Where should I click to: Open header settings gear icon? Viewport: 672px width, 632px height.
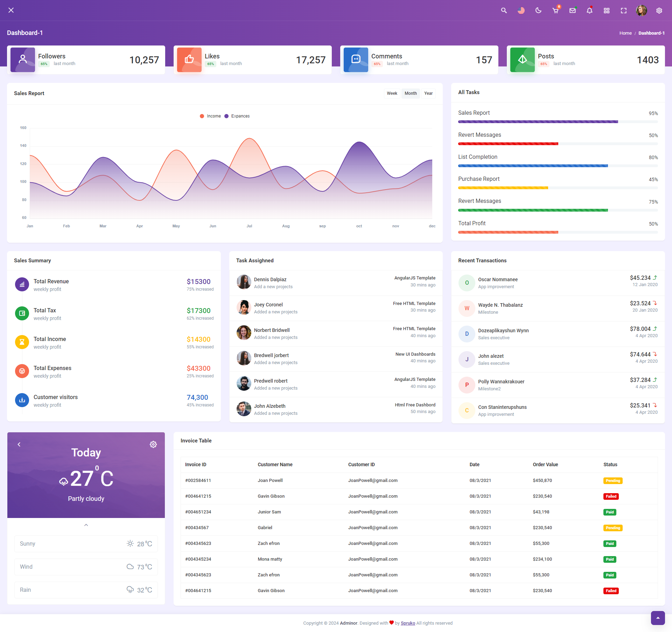tap(659, 10)
